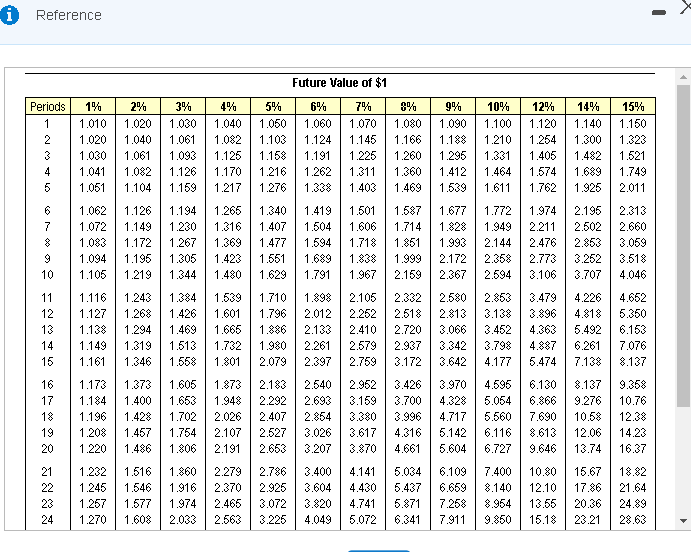Select the 14% column header
691x552 pixels.
(x=588, y=107)
